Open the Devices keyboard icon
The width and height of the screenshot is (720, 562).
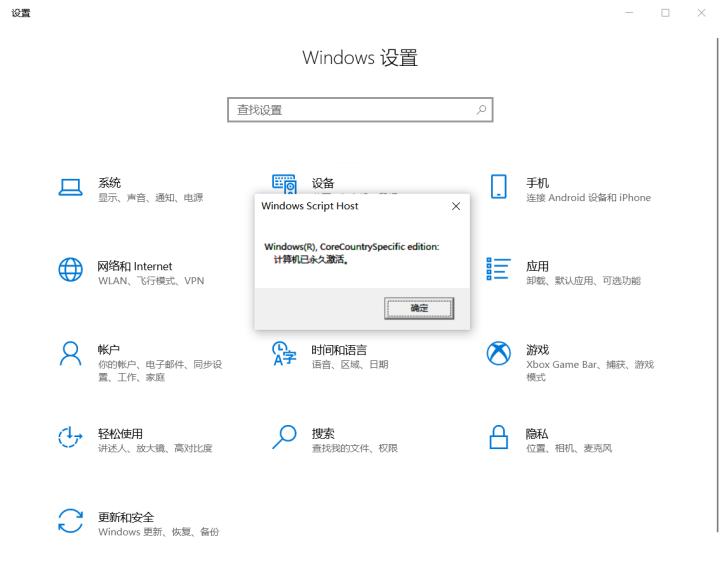click(x=284, y=184)
